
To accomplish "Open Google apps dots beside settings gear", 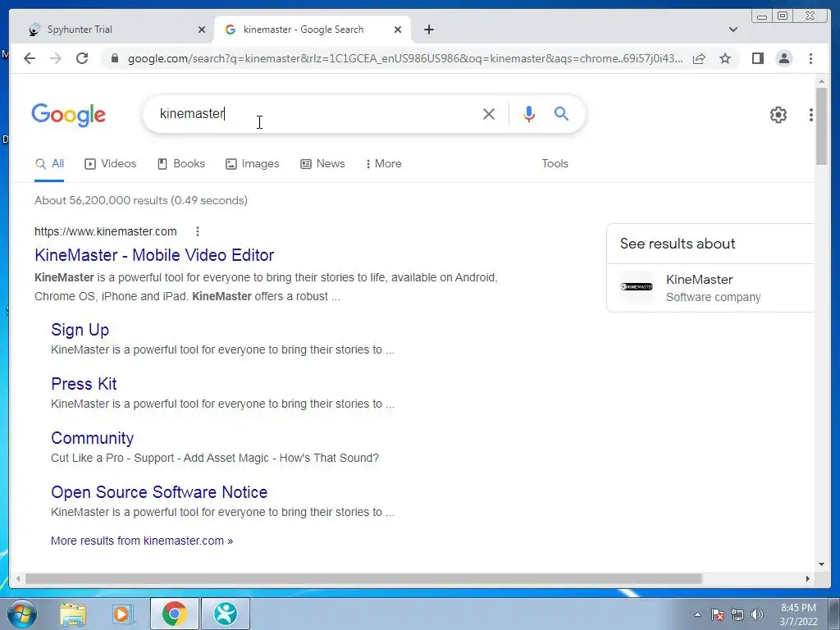I will 811,115.
